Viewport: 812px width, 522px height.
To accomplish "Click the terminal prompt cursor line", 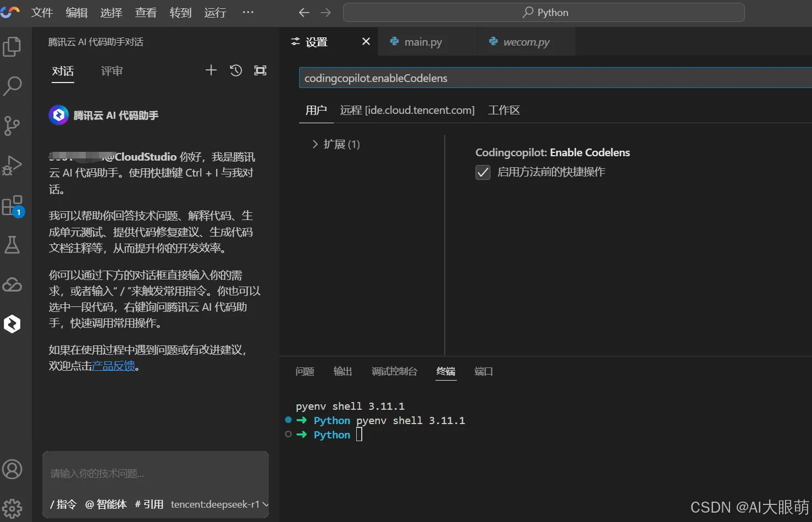I will pos(360,435).
